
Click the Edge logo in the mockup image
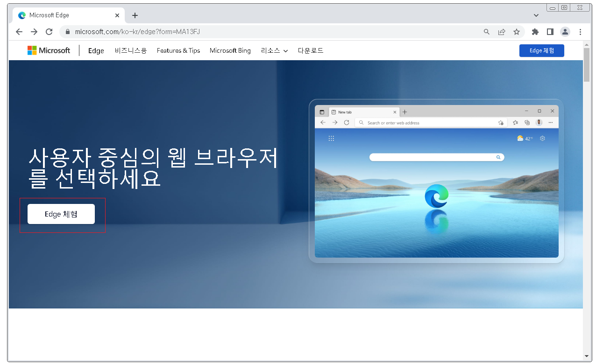click(436, 196)
